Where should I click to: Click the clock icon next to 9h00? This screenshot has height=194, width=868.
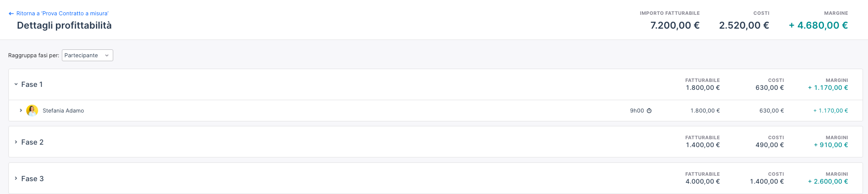pyautogui.click(x=649, y=111)
